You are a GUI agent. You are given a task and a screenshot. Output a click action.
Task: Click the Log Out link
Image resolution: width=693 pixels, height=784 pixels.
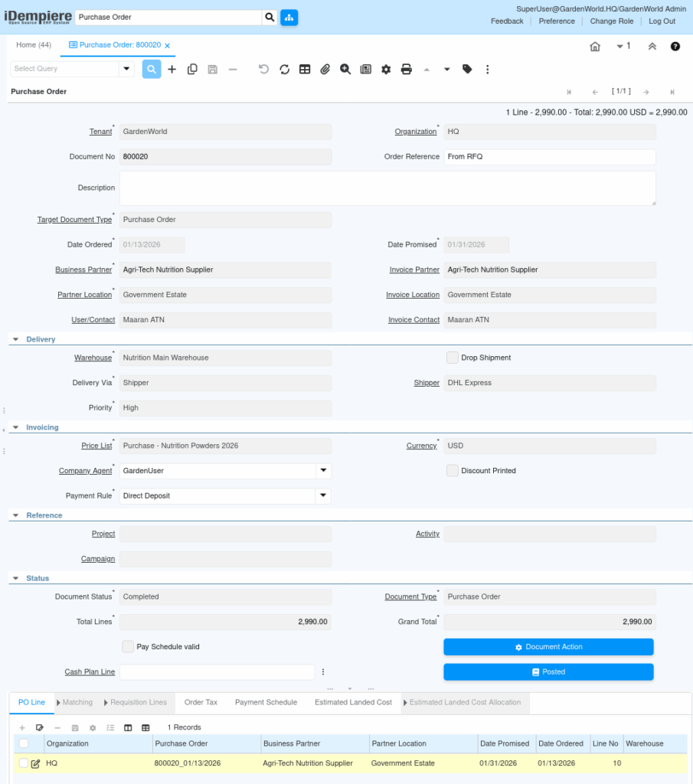point(662,21)
